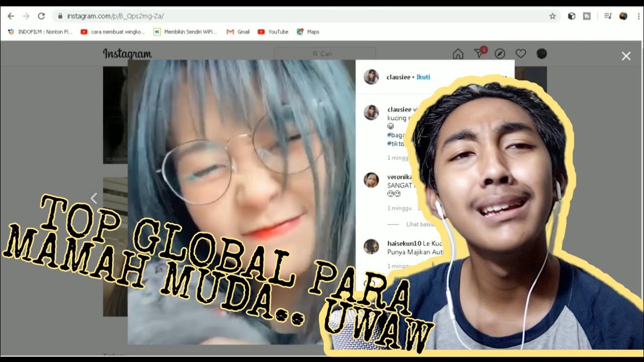Open the Chrome profile avatar

point(623,16)
